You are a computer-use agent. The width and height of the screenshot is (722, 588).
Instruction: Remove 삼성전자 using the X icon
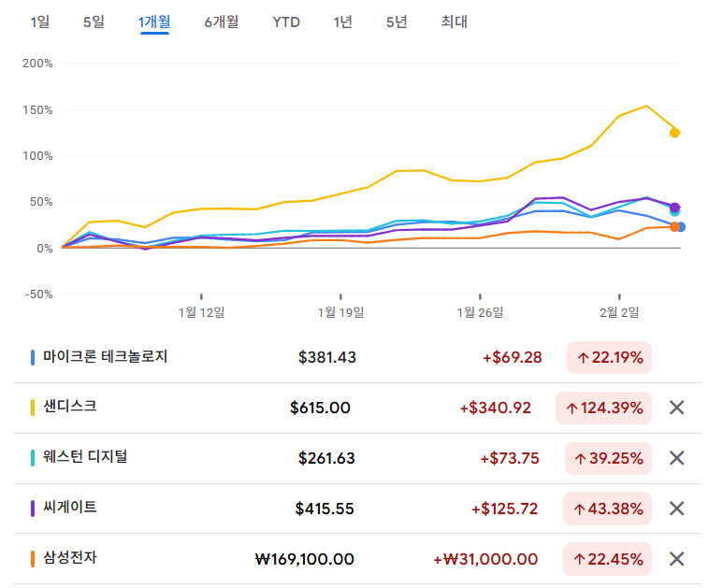point(677,559)
